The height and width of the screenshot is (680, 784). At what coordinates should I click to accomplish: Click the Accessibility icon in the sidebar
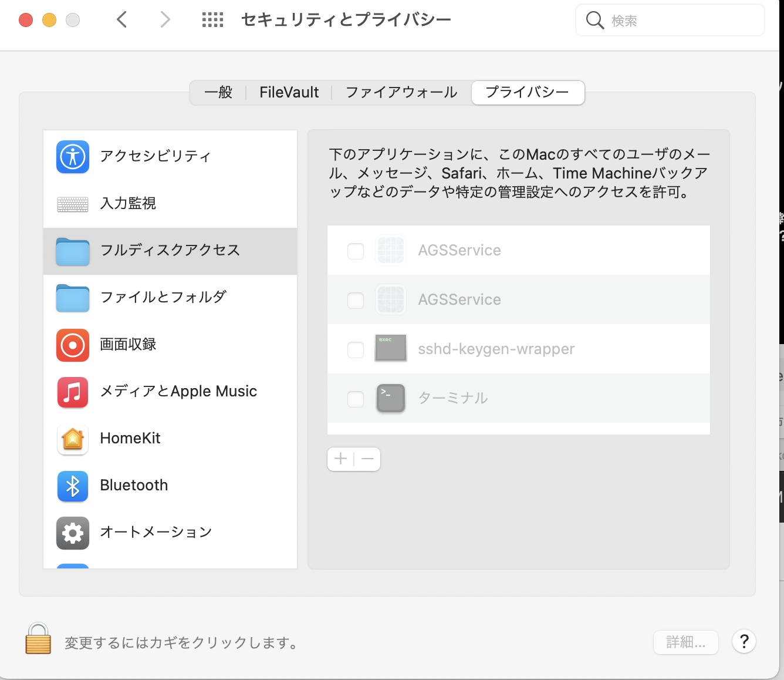(x=73, y=157)
